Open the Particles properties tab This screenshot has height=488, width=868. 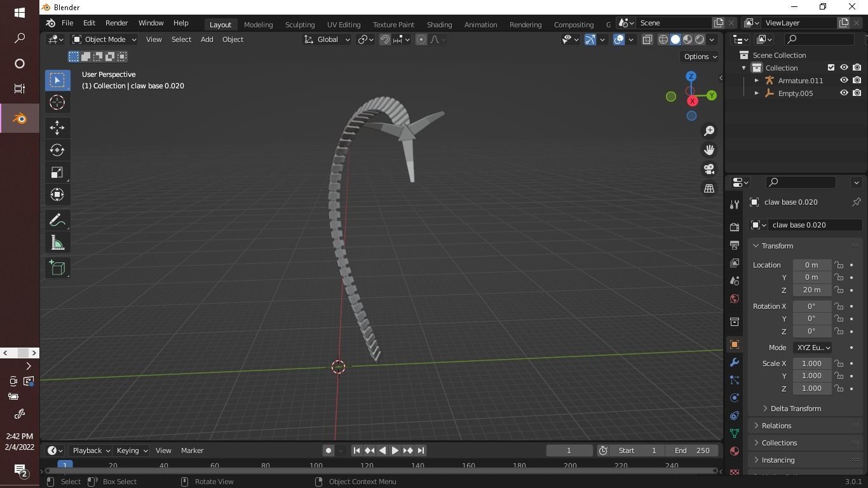(x=735, y=380)
